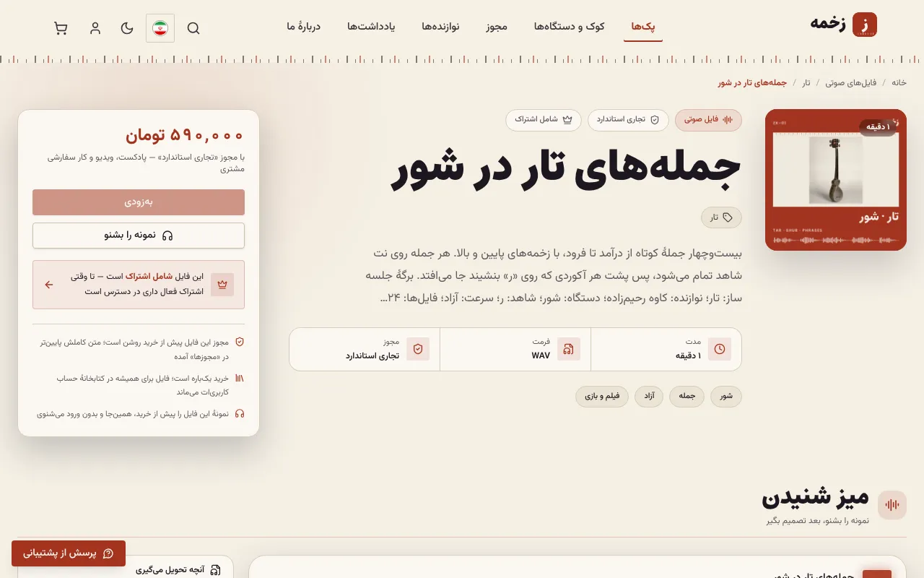Open the فایل‌های صوتی breadcrumb link
This screenshot has height=578, width=924.
pos(851,83)
